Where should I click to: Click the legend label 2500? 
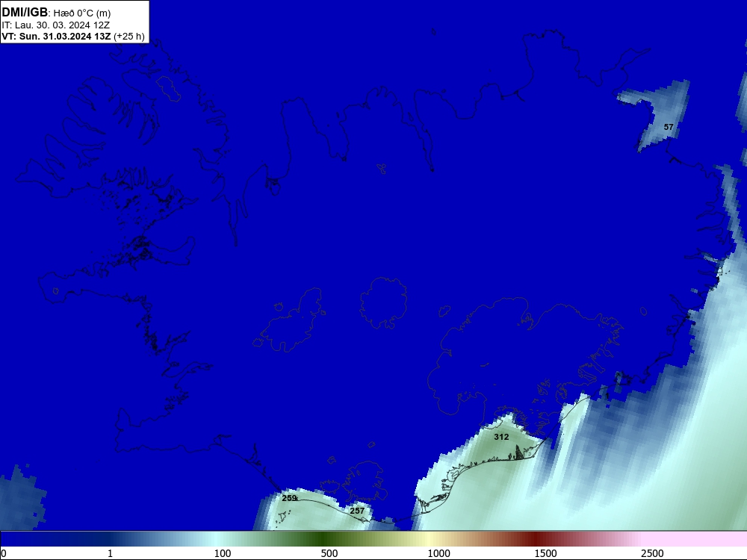pyautogui.click(x=652, y=553)
